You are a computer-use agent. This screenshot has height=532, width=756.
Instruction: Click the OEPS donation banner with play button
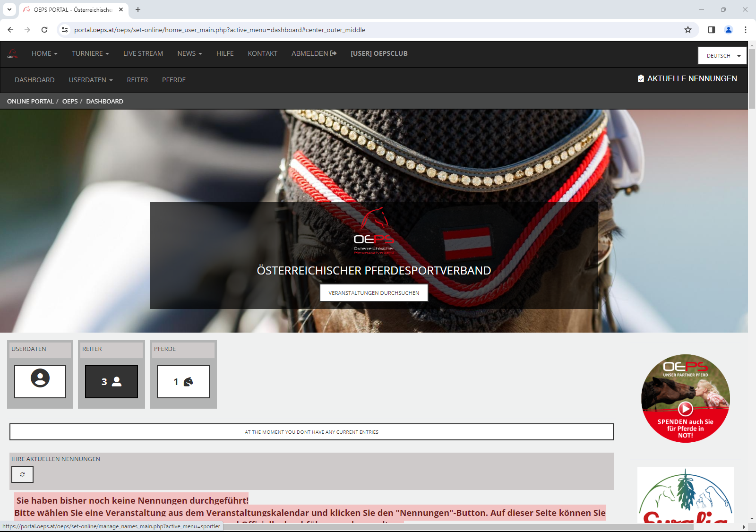pyautogui.click(x=686, y=398)
